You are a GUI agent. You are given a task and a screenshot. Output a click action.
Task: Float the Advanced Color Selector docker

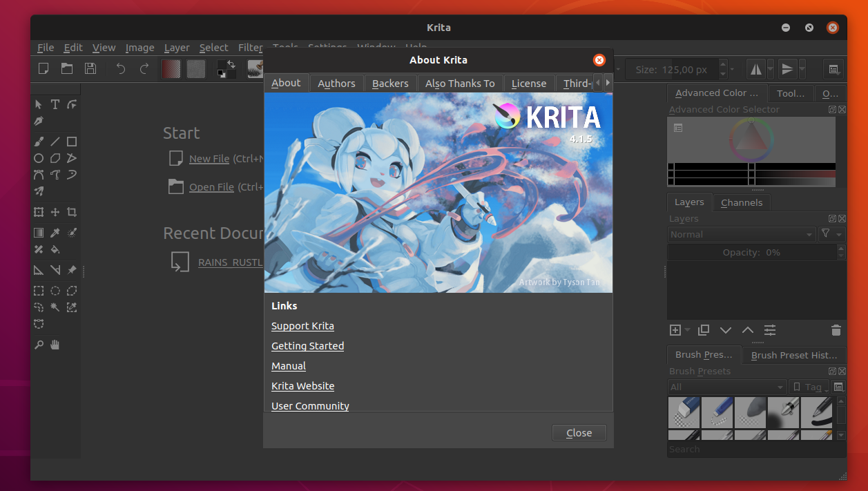(x=832, y=109)
